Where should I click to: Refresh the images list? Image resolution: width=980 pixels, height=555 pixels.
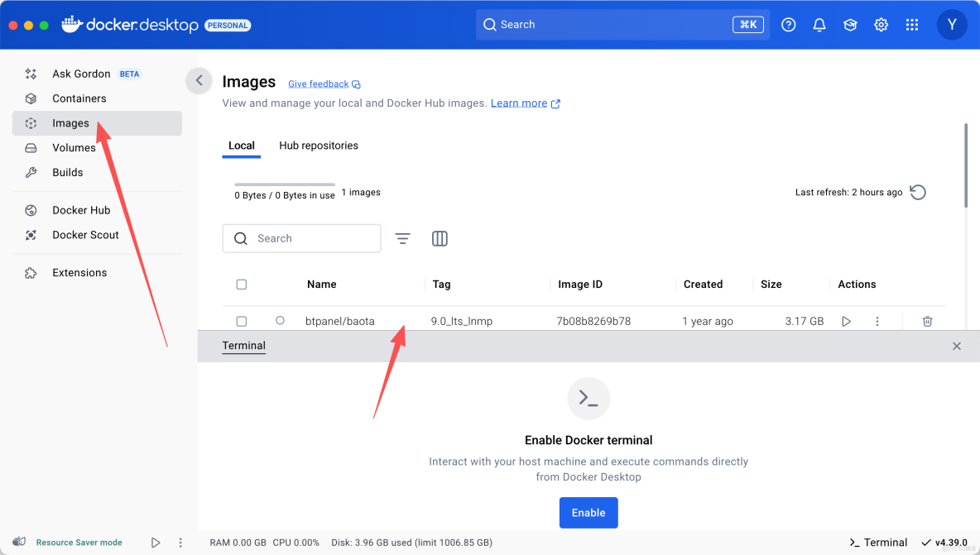coord(917,192)
